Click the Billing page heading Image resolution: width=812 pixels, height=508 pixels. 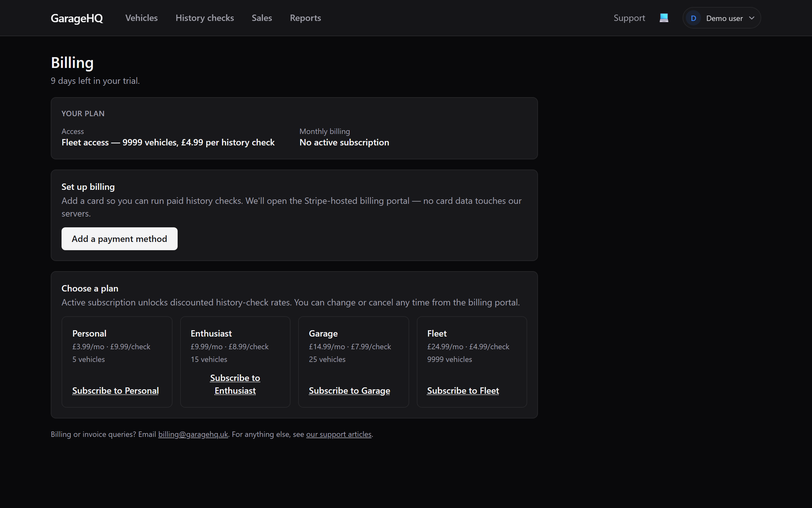(x=72, y=63)
